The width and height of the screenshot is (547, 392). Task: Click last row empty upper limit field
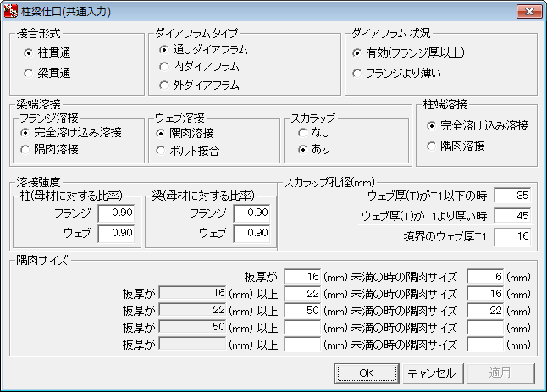[302, 345]
